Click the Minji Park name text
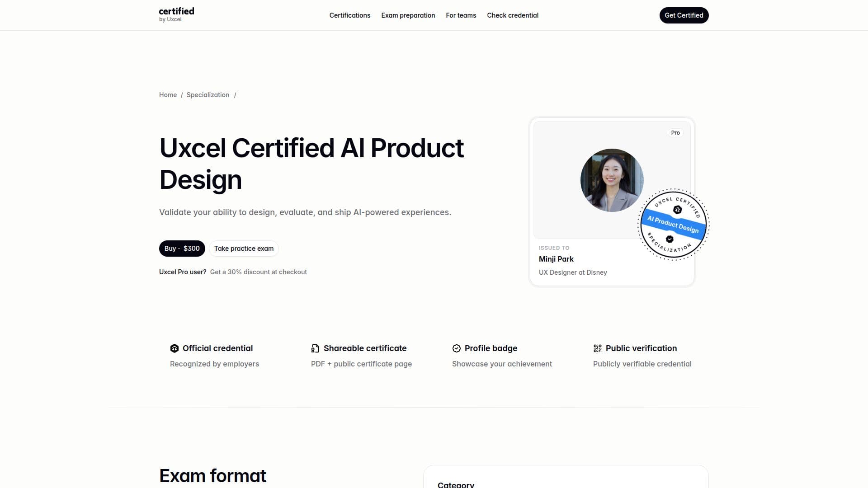Screen dimensions: 868x488 (556, 259)
